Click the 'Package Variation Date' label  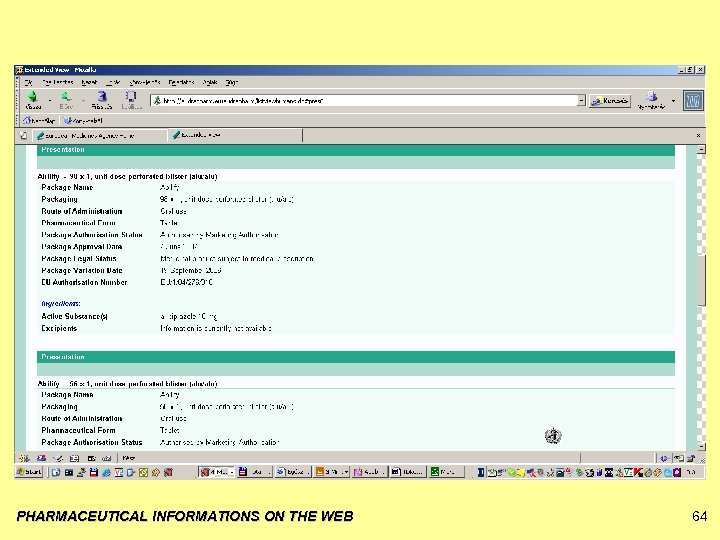coord(82,270)
